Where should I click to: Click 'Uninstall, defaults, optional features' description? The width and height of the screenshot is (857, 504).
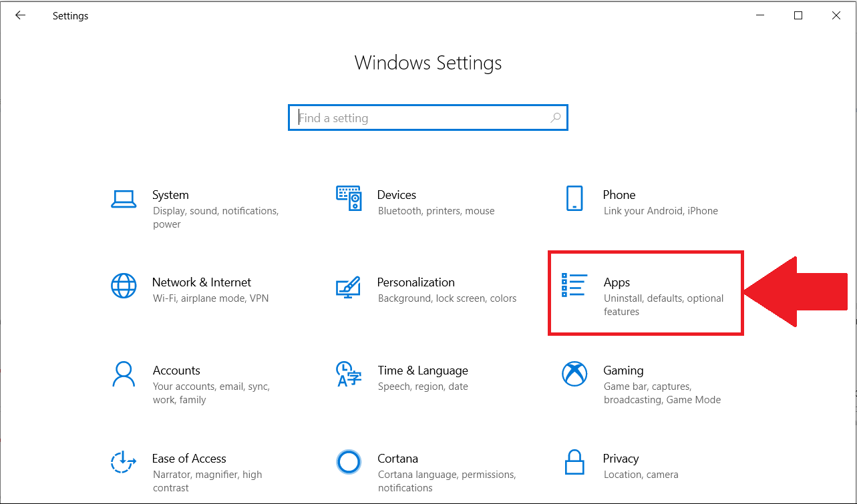click(664, 305)
